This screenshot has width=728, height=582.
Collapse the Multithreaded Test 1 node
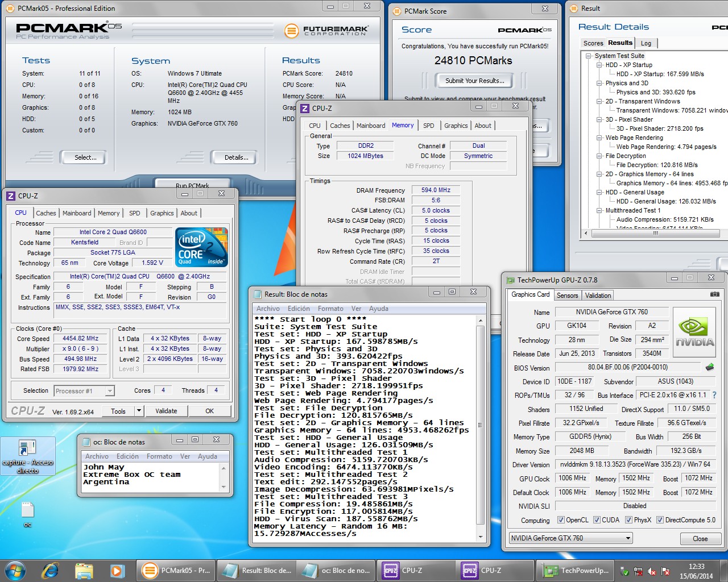pyautogui.click(x=599, y=210)
